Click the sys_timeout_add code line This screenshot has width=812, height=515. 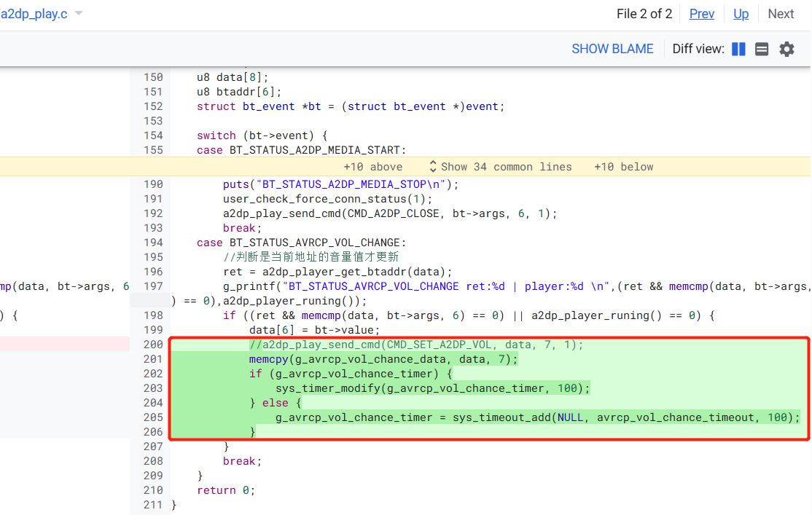click(537, 417)
